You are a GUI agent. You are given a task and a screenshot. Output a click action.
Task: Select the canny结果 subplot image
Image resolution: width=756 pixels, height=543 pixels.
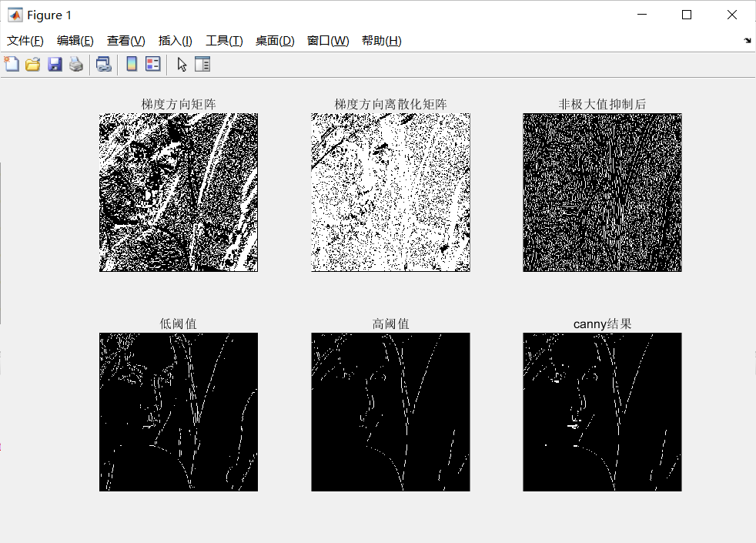602,412
